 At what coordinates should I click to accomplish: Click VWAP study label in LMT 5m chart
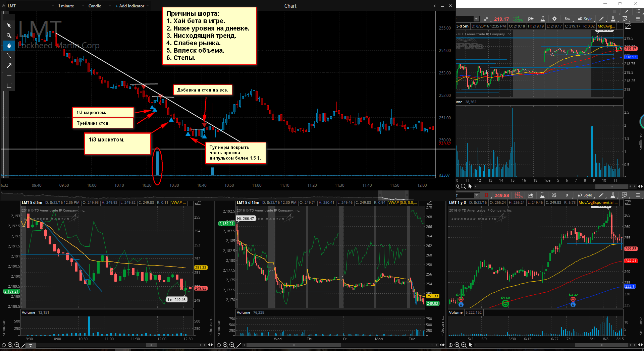click(178, 202)
